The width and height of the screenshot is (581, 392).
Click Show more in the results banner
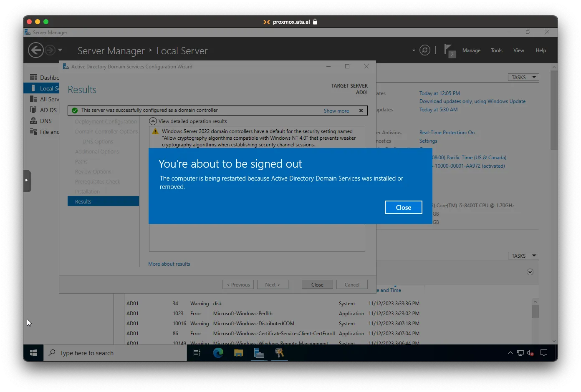(x=336, y=111)
